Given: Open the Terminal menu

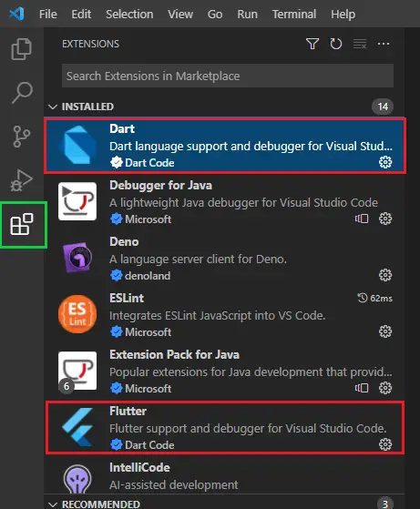Looking at the screenshot, I should pyautogui.click(x=294, y=15).
